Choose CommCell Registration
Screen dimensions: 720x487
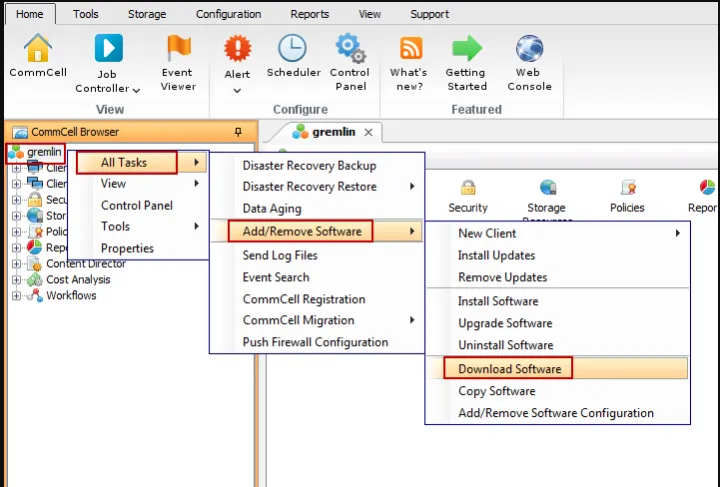click(317, 299)
